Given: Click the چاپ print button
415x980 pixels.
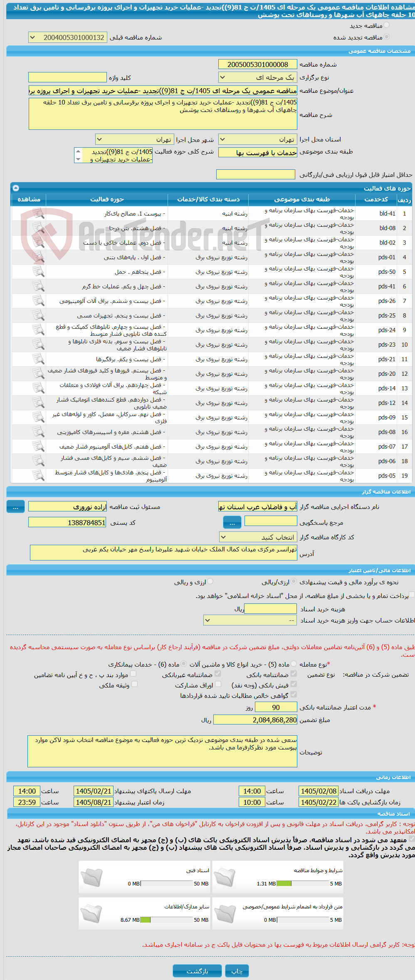Looking at the screenshot, I should [237, 971].
